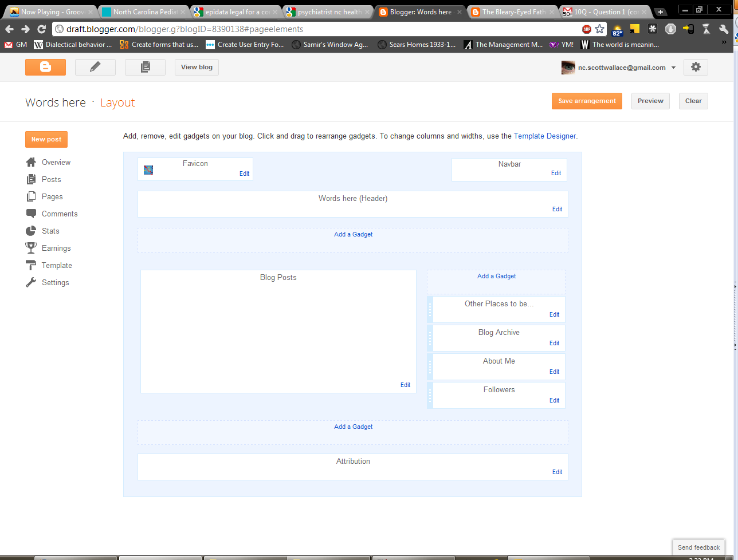Edit the Blog Posts gadget

coord(406,385)
